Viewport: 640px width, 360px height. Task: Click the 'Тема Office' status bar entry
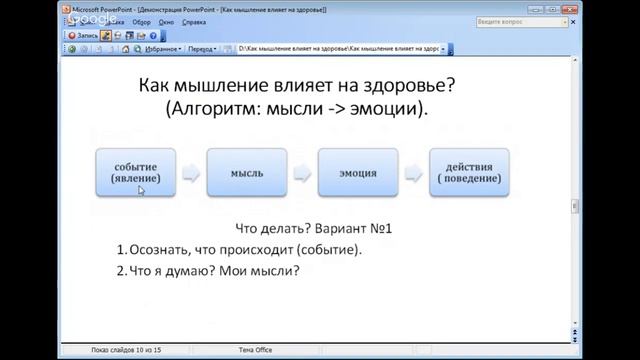(256, 350)
